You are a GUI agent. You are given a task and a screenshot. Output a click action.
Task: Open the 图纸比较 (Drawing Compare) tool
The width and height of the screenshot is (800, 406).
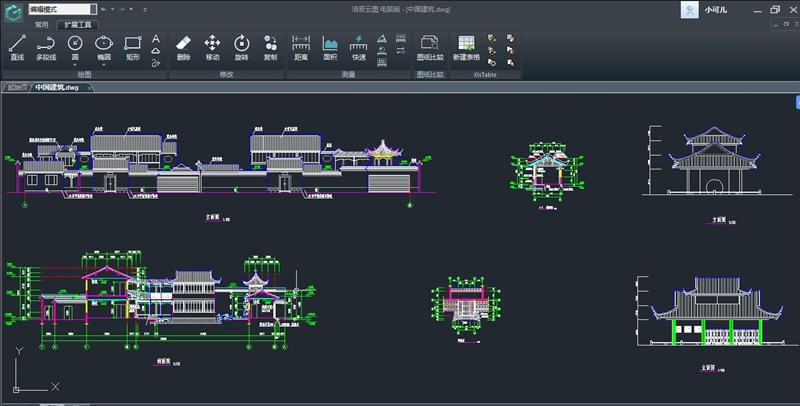pos(430,47)
